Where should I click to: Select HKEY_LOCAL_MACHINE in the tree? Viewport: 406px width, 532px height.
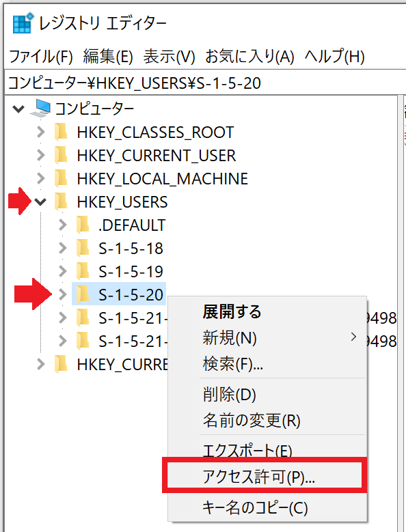point(163,178)
